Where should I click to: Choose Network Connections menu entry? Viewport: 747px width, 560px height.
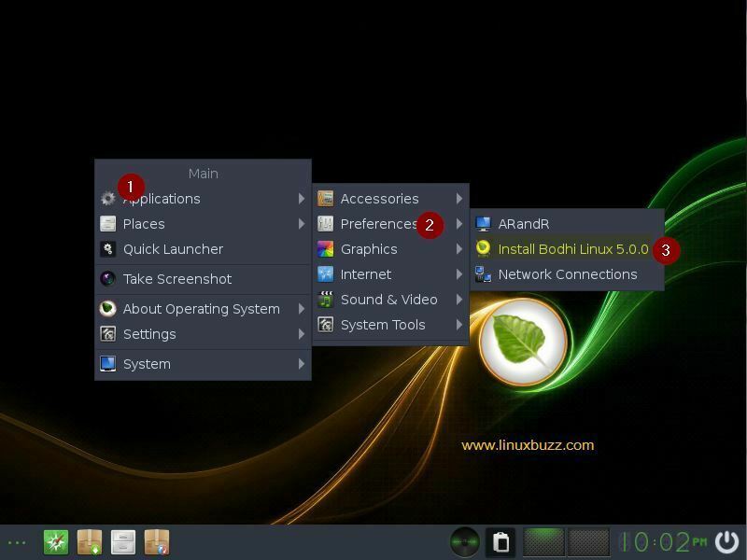tap(567, 274)
